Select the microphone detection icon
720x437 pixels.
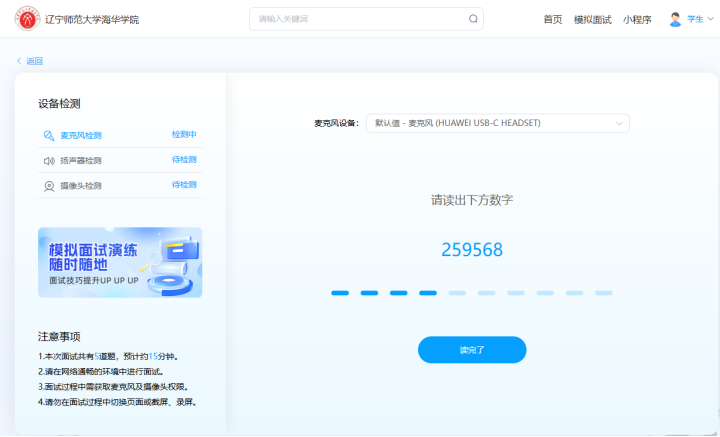coord(48,135)
